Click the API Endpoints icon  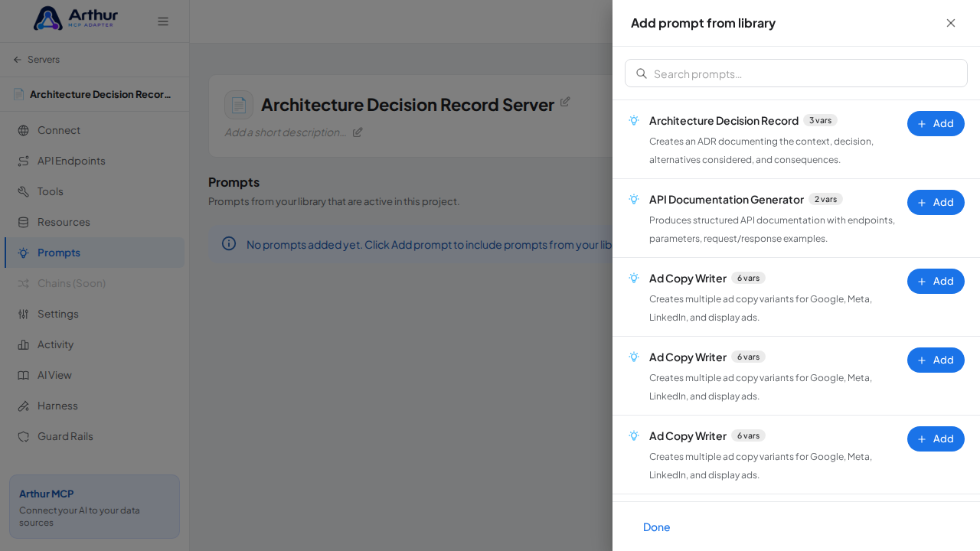tap(24, 161)
